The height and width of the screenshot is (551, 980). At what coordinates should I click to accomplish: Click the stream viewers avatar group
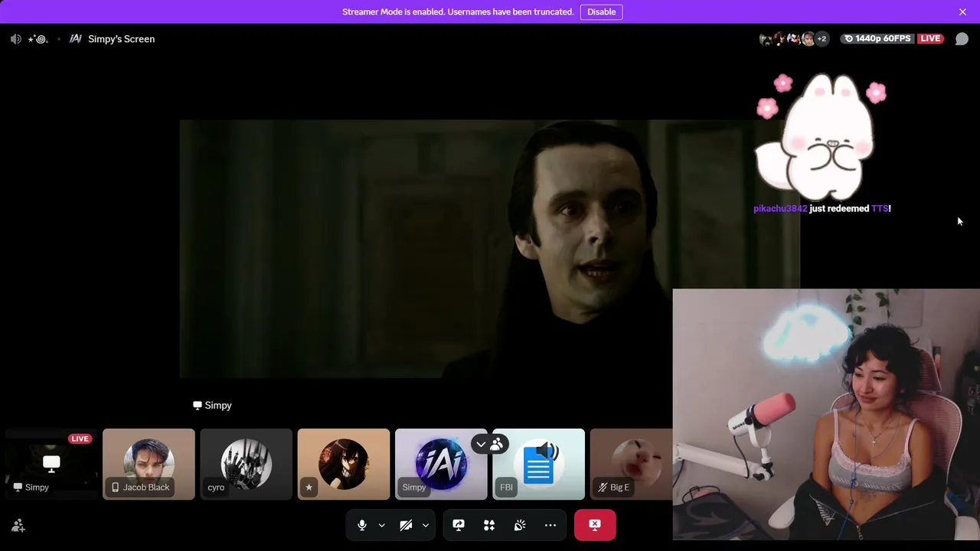click(x=794, y=39)
